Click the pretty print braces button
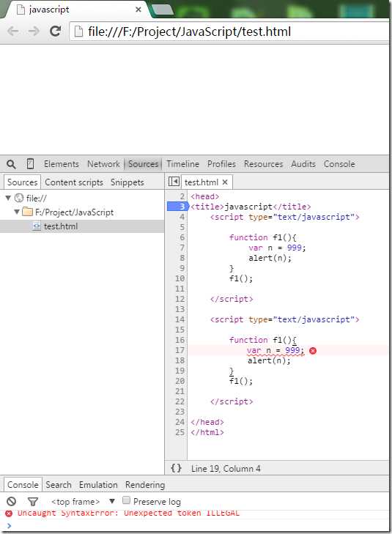Viewport: 392px width, 534px height. coord(176,468)
